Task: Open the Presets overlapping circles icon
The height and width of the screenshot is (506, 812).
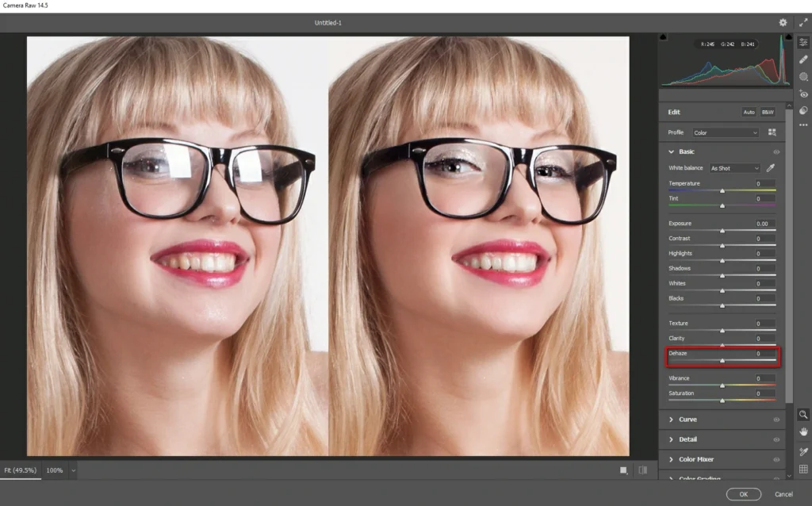Action: (x=803, y=110)
